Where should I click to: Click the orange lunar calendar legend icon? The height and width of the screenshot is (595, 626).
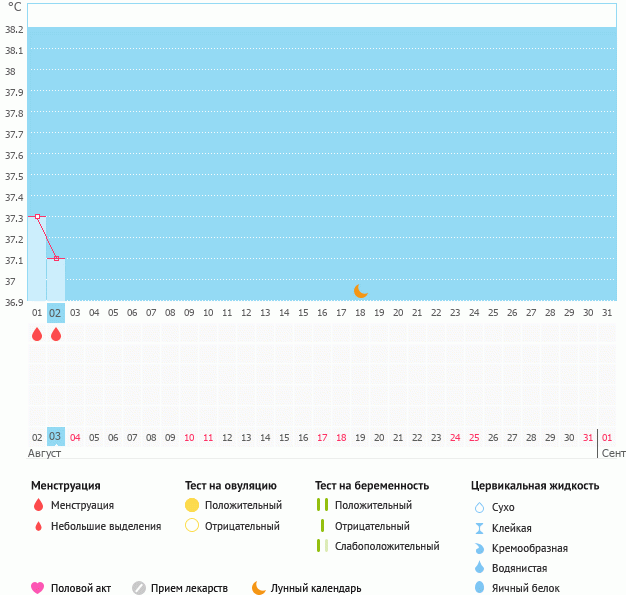259,588
